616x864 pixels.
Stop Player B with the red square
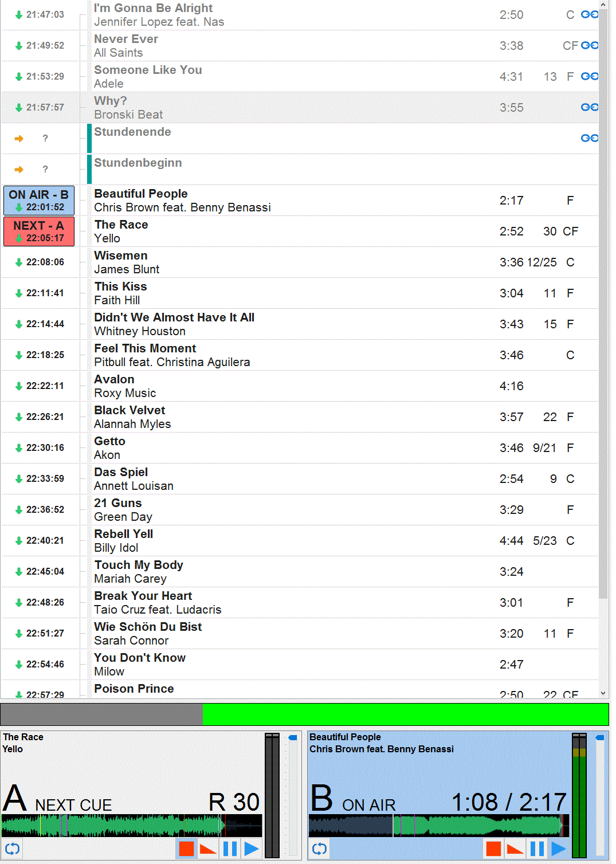(x=493, y=848)
